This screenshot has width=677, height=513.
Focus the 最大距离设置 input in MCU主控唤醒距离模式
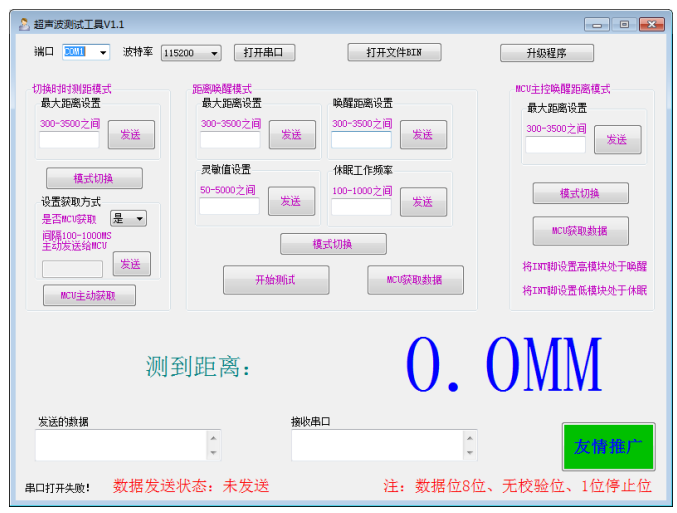[555, 145]
